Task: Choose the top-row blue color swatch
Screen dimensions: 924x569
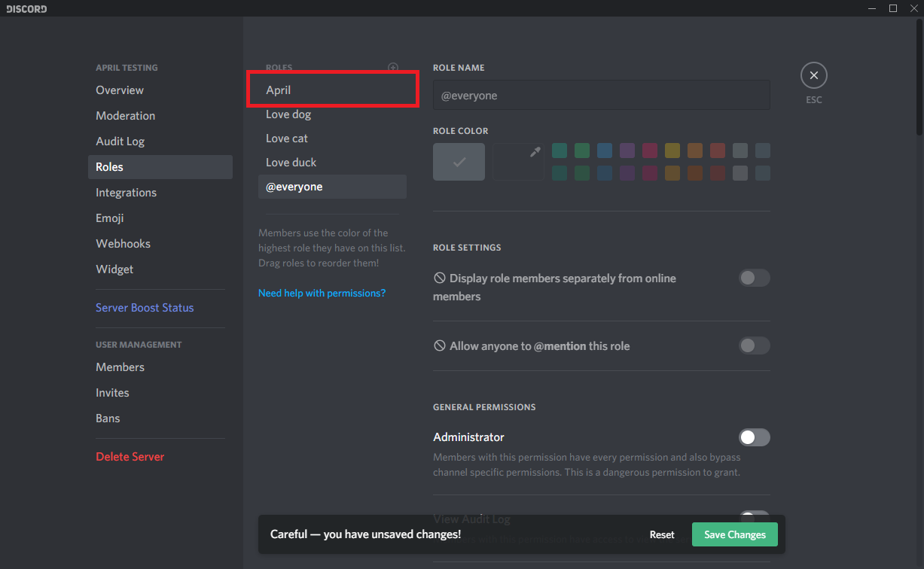Action: tap(605, 151)
